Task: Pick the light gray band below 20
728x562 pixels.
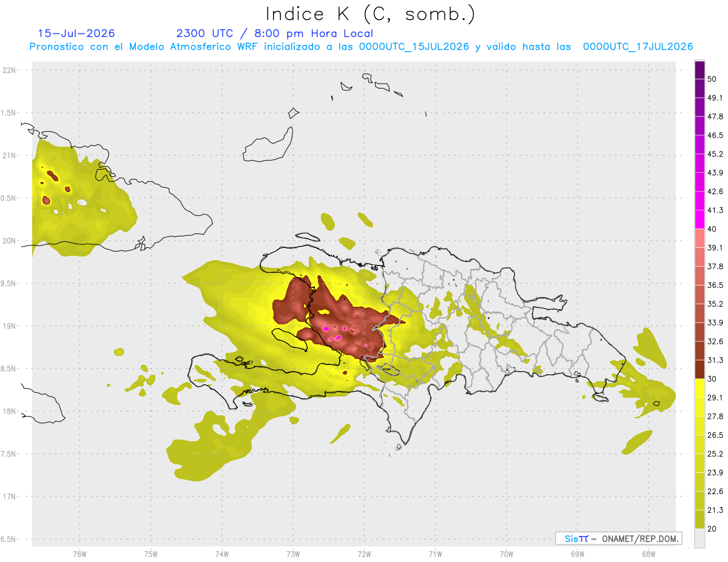Action: pos(700,538)
